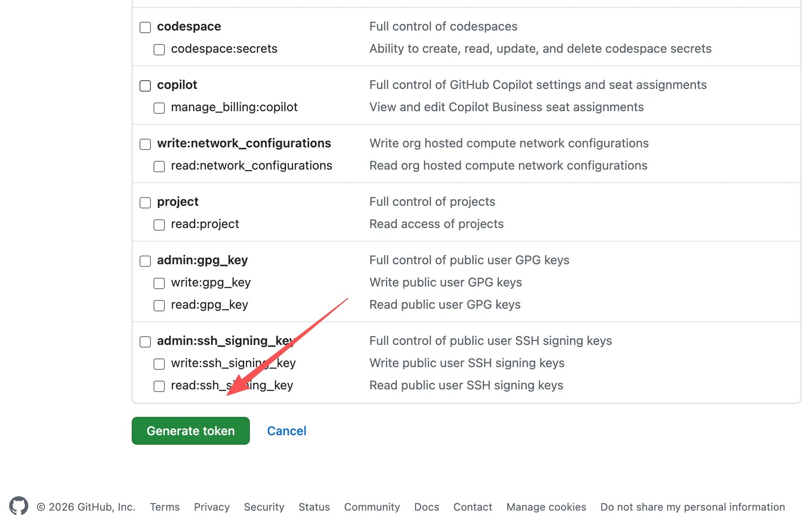Screen dimensions: 812x525
Task: Tick the copilot scope checkbox
Action: (145, 86)
